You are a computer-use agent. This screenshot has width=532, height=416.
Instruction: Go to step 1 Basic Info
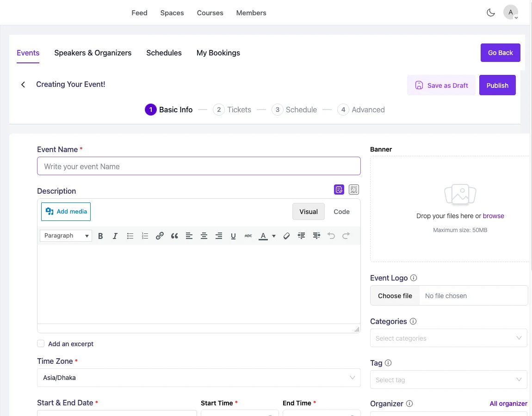point(169,110)
